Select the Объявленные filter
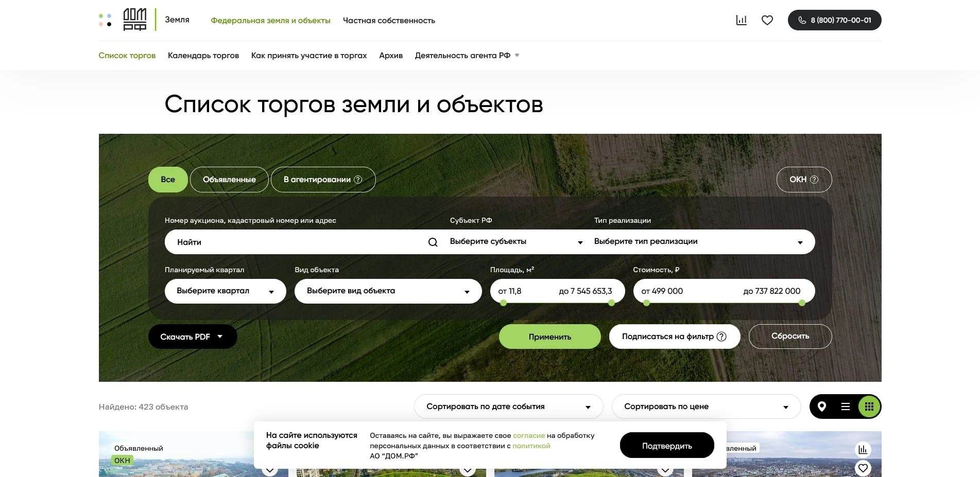 [229, 180]
